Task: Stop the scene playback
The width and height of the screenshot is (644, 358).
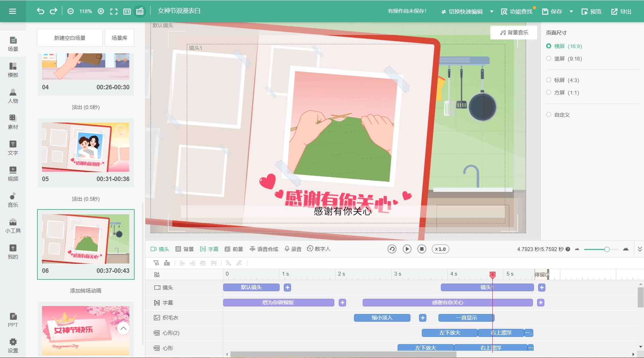Action: point(422,249)
